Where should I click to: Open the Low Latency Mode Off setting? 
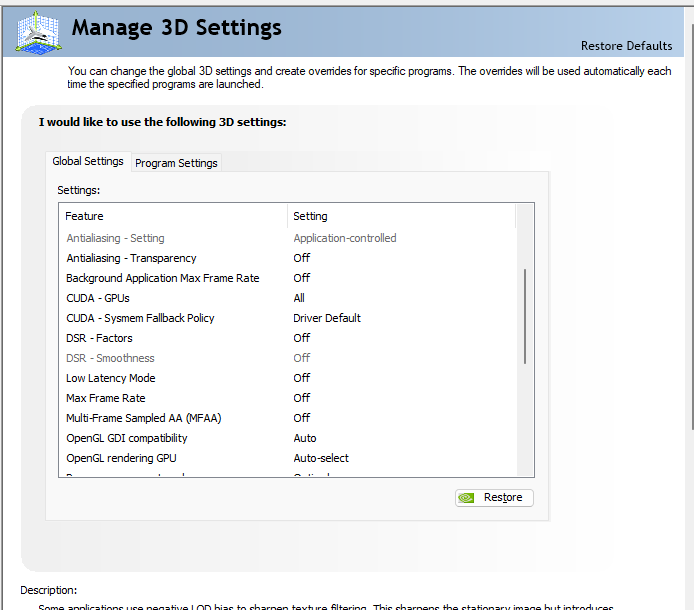point(302,378)
